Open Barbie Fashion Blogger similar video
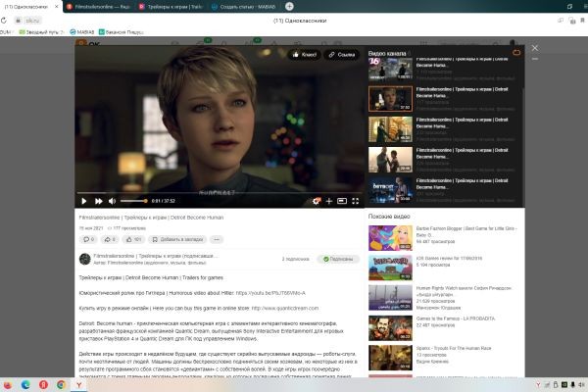The height and width of the screenshot is (392, 588). coord(390,238)
